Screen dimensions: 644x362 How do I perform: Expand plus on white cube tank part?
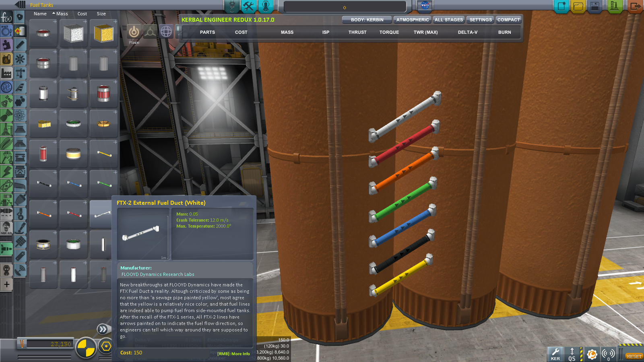click(x=85, y=22)
